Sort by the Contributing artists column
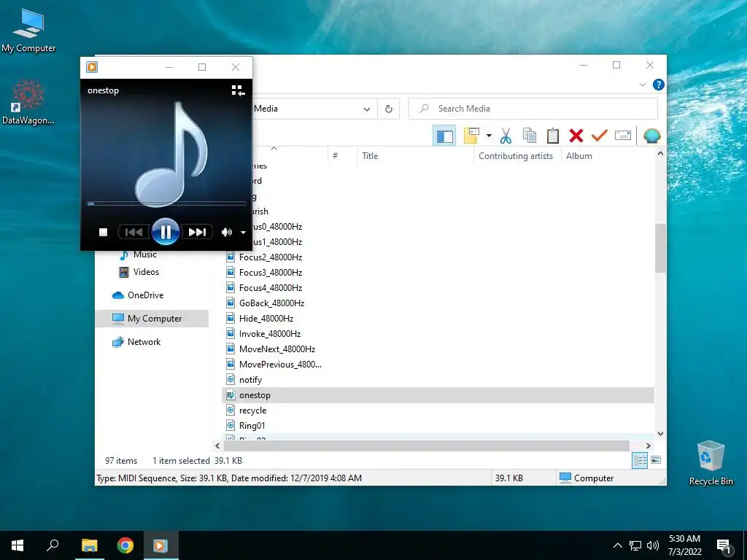This screenshot has height=560, width=747. tap(517, 156)
